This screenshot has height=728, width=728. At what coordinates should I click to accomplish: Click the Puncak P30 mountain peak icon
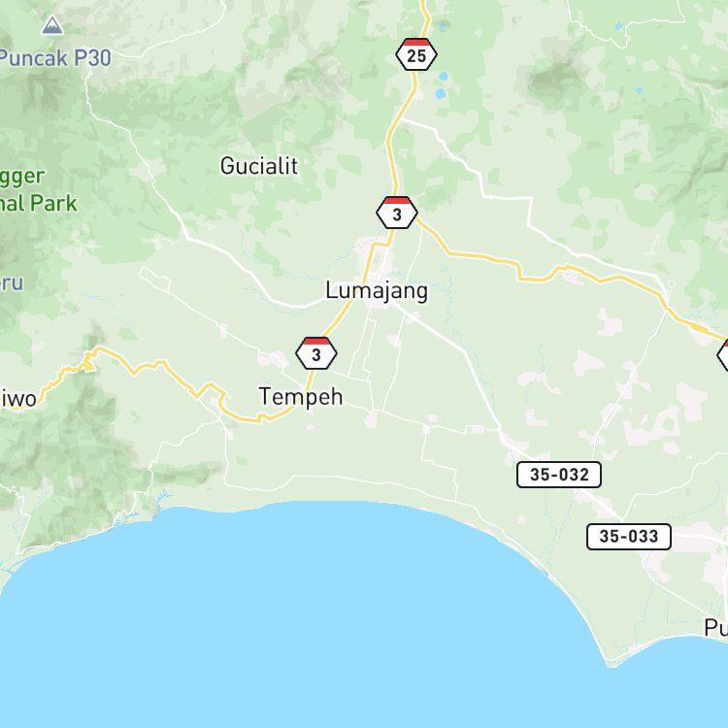pos(52,25)
